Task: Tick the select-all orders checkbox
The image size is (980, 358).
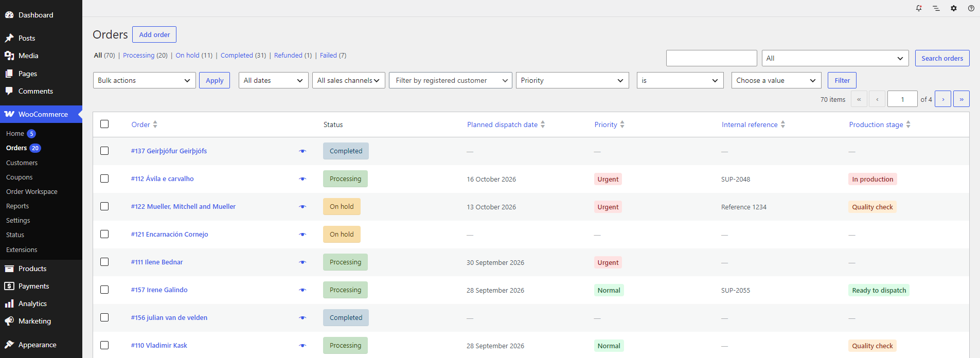Action: [104, 124]
